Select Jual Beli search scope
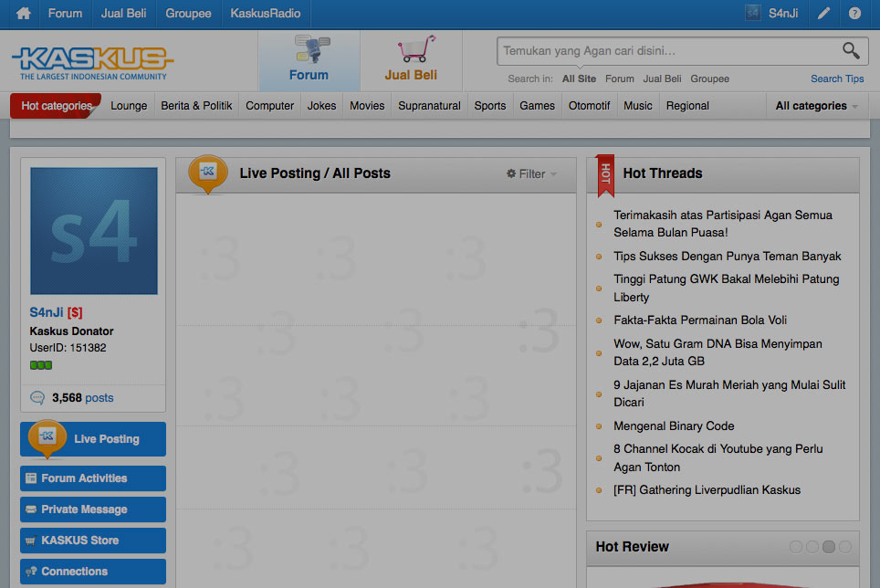 click(x=662, y=79)
